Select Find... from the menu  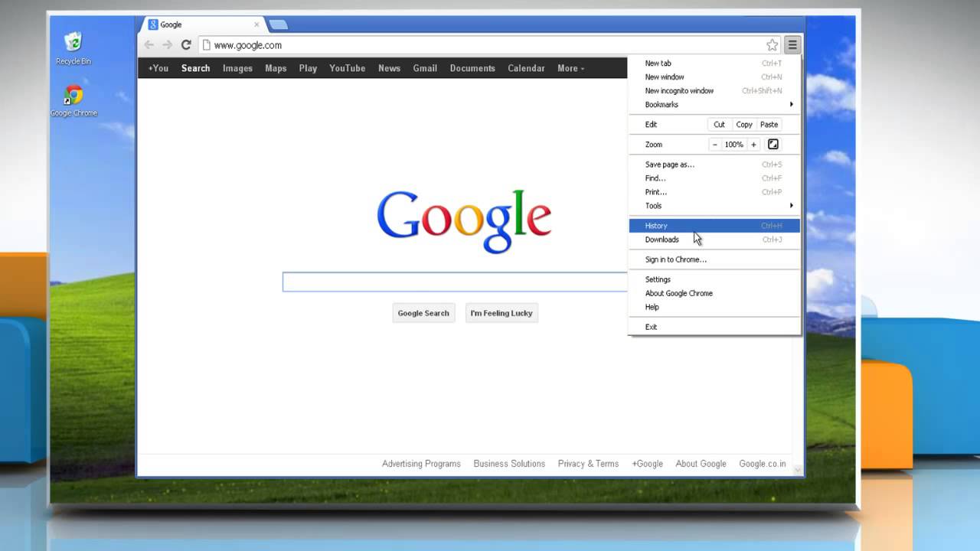pos(714,178)
